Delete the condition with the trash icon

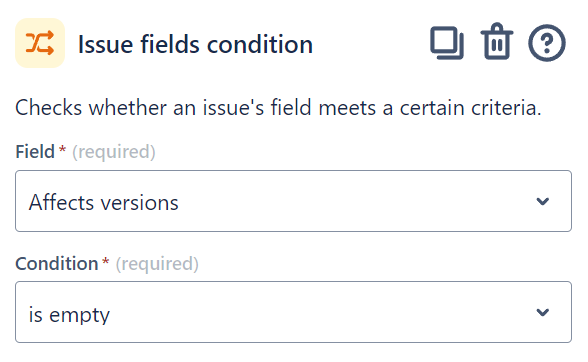click(x=496, y=42)
